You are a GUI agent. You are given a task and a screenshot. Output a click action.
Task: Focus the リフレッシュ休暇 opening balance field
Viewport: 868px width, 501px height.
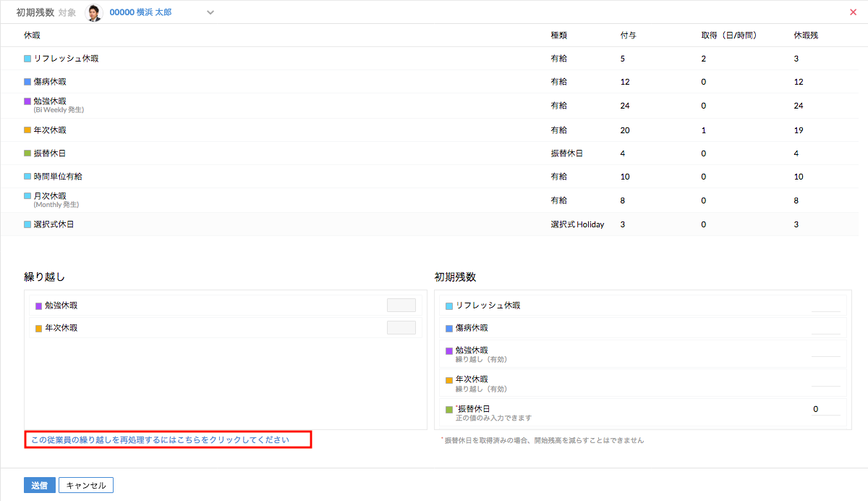826,305
